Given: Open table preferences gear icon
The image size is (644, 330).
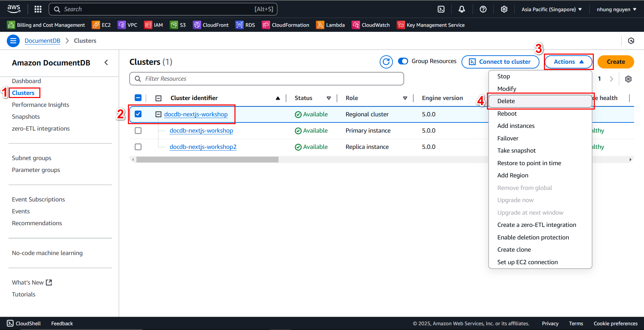Looking at the screenshot, I should click(x=628, y=79).
